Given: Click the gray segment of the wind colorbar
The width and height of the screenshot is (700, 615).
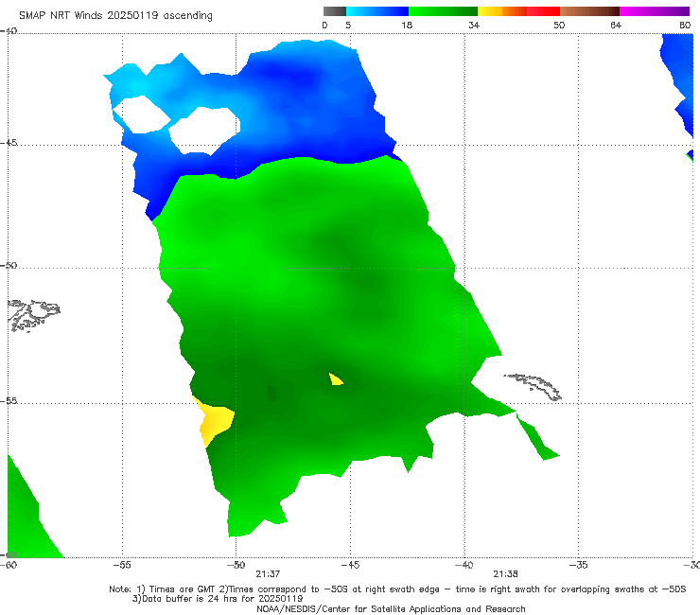Looking at the screenshot, I should coord(335,11).
